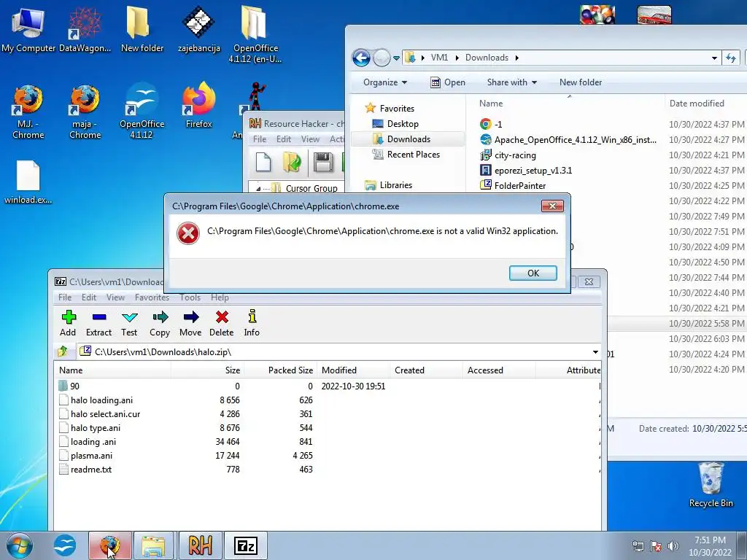
Task: Click Open in the Explorer toolbar
Action: [448, 82]
